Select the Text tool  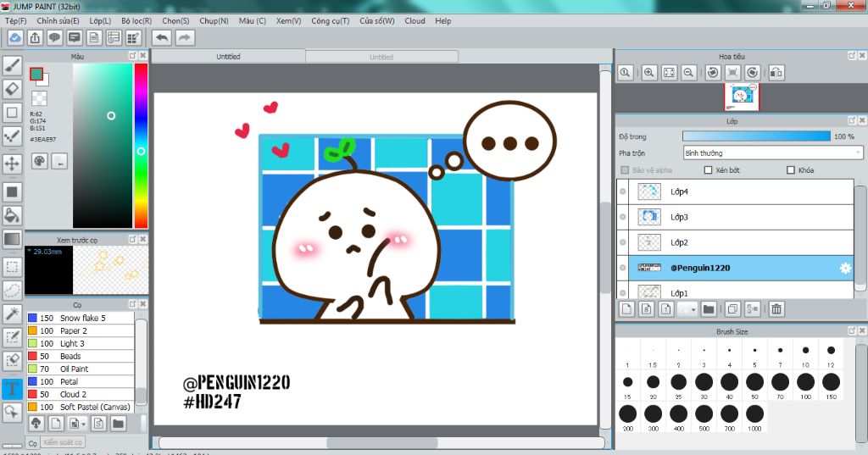(x=12, y=389)
